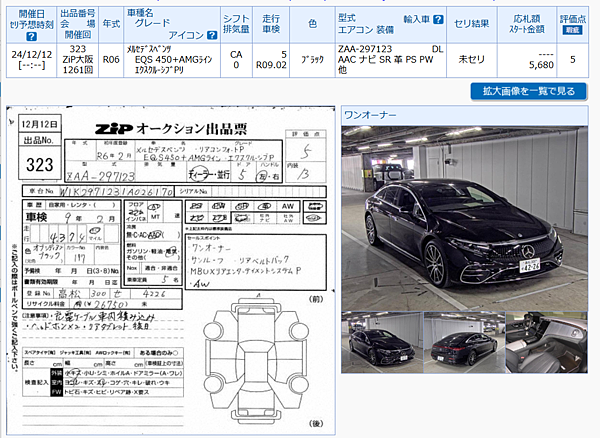
Task: Open front-left view thumbnail of car
Action: coord(382,342)
